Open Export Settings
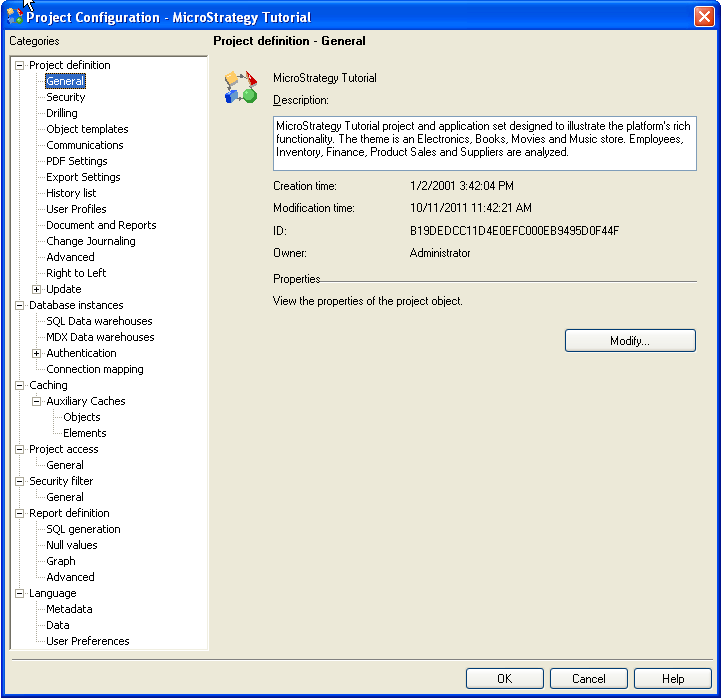The image size is (722, 699). pos(83,177)
